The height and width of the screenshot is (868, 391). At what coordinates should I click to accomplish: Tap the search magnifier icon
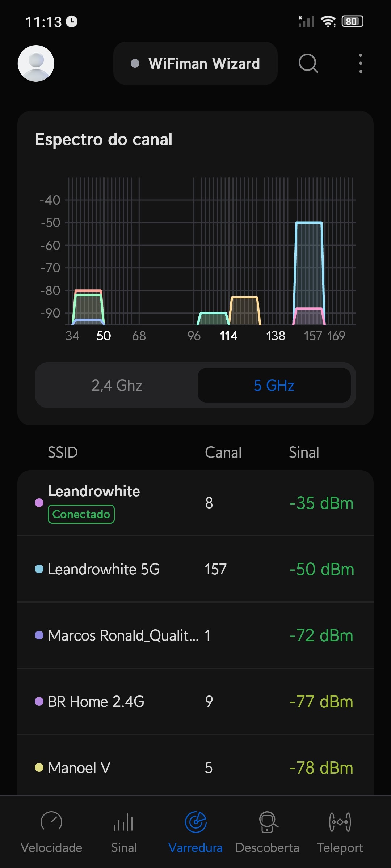pyautogui.click(x=308, y=63)
